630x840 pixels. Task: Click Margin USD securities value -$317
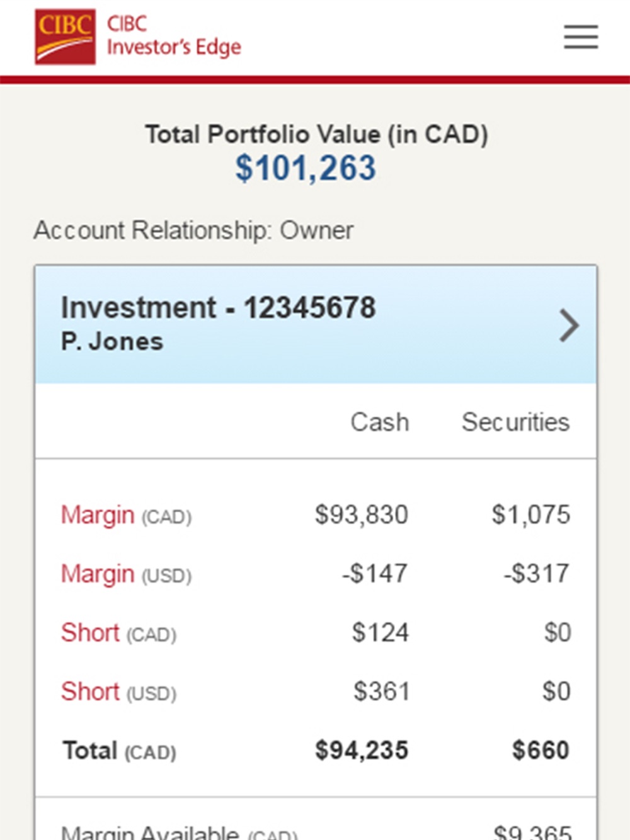pyautogui.click(x=537, y=574)
